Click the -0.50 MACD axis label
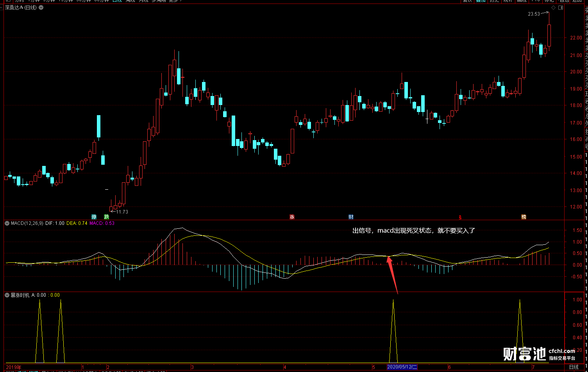The width and height of the screenshot is (588, 372). click(576, 277)
